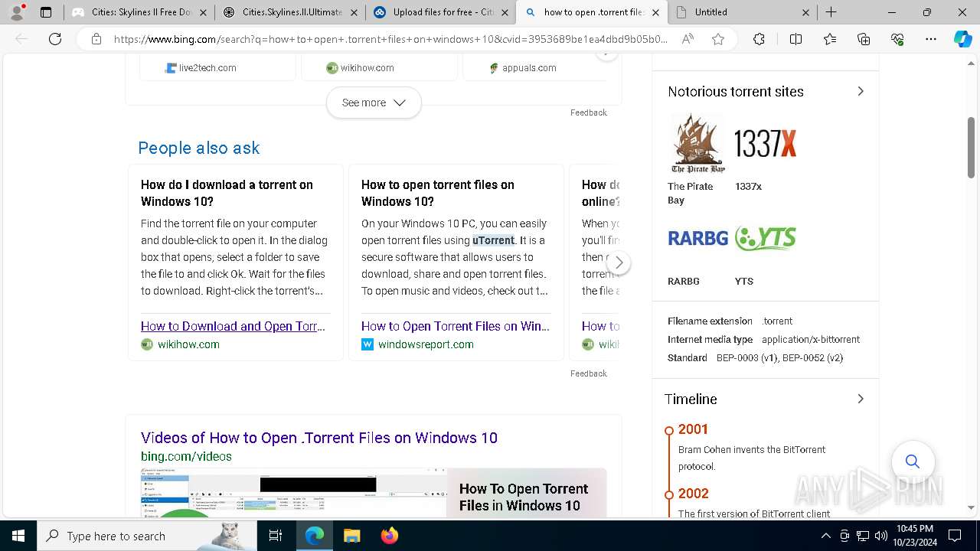Switch to Upload files for free tab
The width and height of the screenshot is (980, 551).
click(440, 12)
